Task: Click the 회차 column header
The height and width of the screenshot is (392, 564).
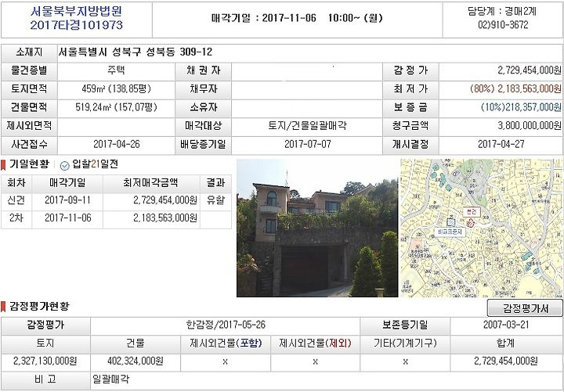Action: (x=16, y=184)
